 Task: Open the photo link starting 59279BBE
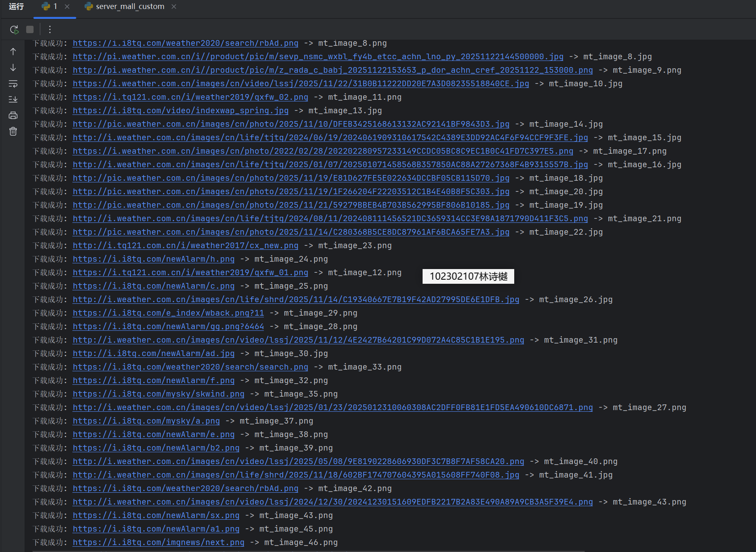click(291, 205)
